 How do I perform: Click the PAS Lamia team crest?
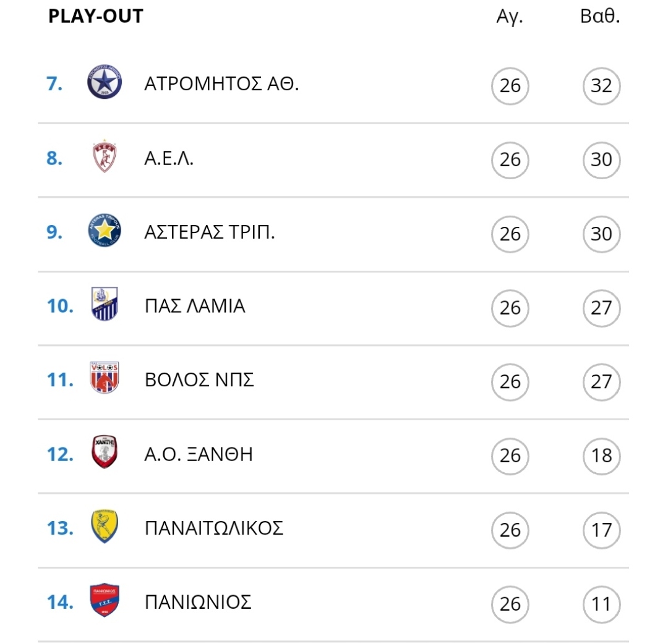[105, 304]
